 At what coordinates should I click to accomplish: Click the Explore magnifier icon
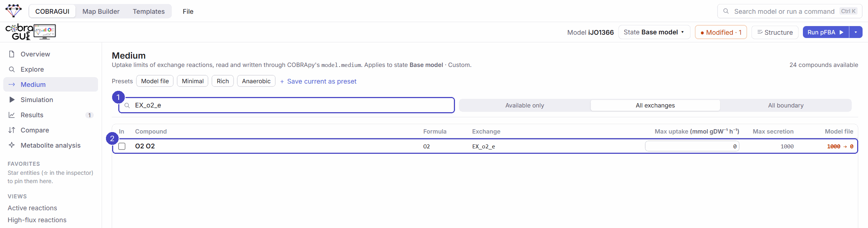click(12, 69)
